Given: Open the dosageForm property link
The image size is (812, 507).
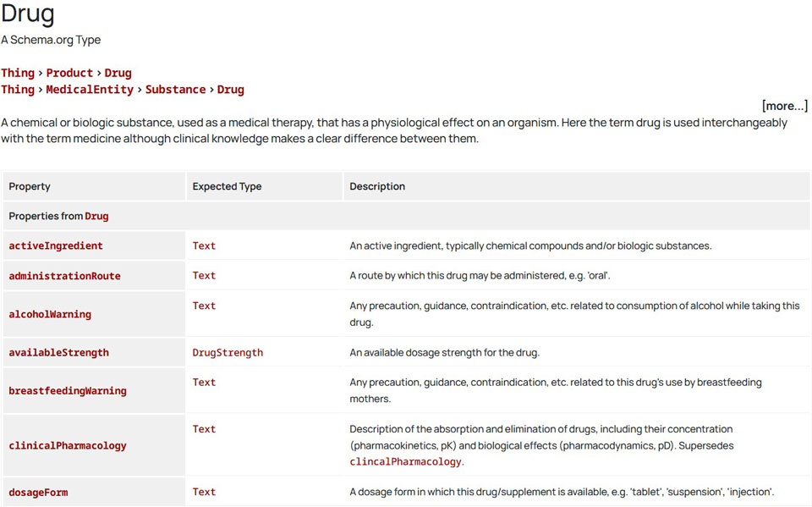Looking at the screenshot, I should coord(38,493).
